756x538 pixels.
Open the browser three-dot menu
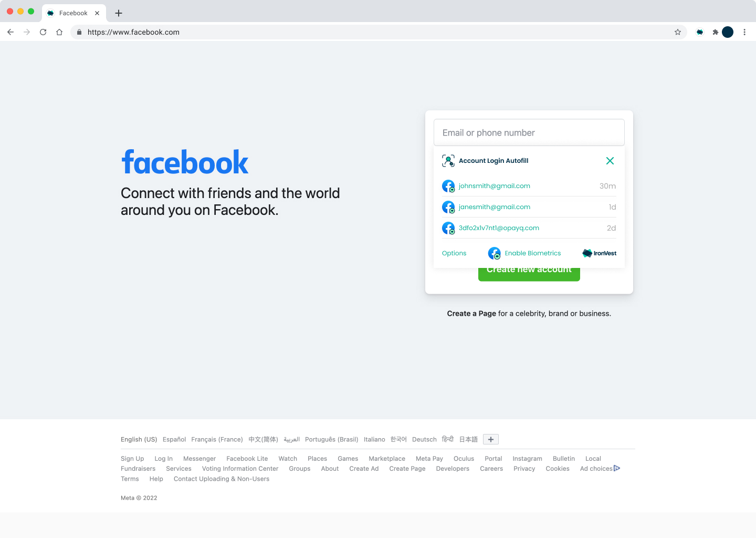click(744, 32)
